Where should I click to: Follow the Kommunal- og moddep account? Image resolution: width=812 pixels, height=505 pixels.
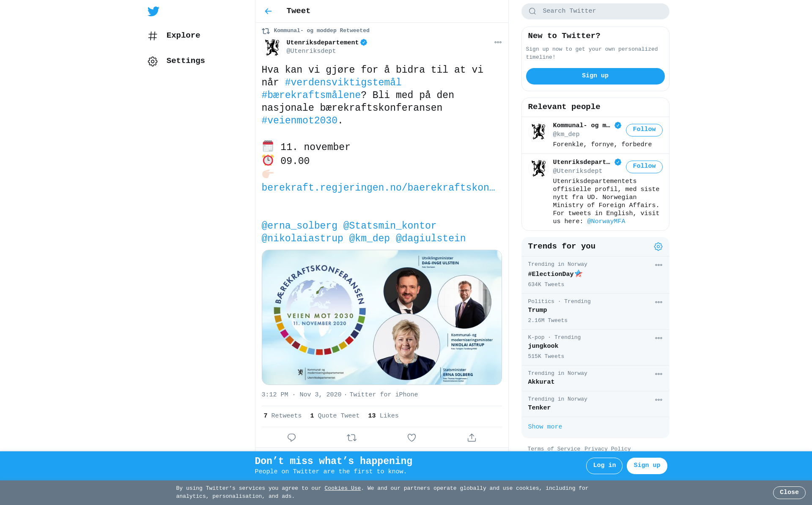click(x=644, y=130)
